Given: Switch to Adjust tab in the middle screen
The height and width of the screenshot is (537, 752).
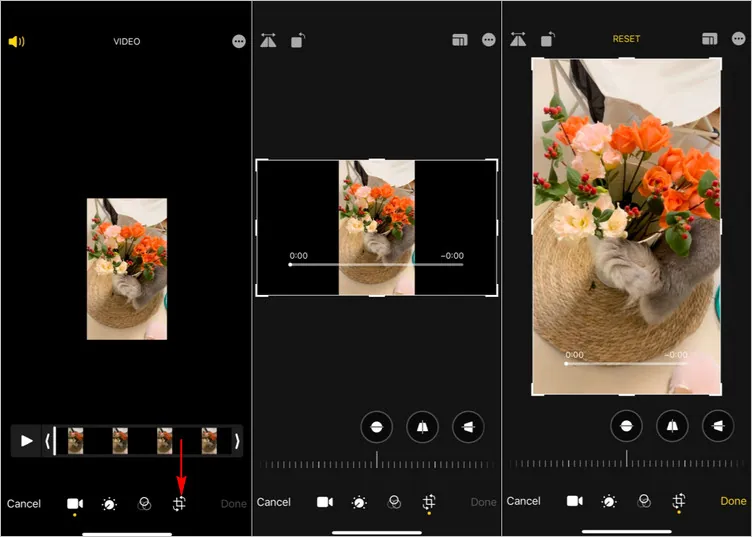Looking at the screenshot, I should point(359,502).
